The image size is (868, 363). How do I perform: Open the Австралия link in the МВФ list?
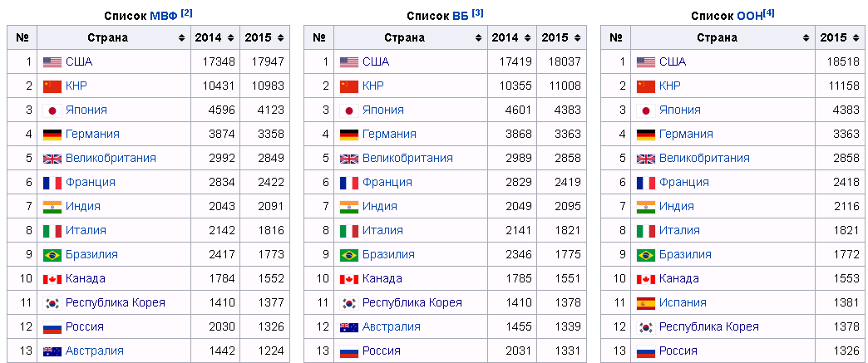(x=95, y=351)
